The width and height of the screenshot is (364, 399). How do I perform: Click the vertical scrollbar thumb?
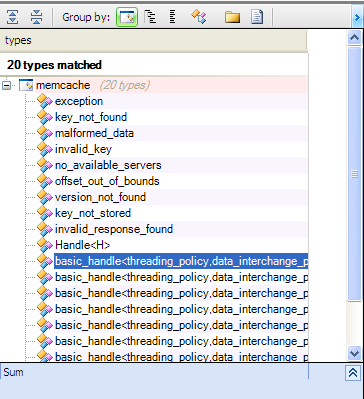pyautogui.click(x=354, y=174)
